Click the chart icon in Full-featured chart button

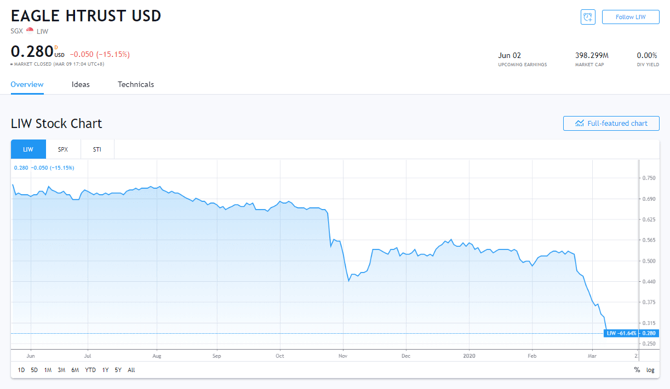[579, 123]
